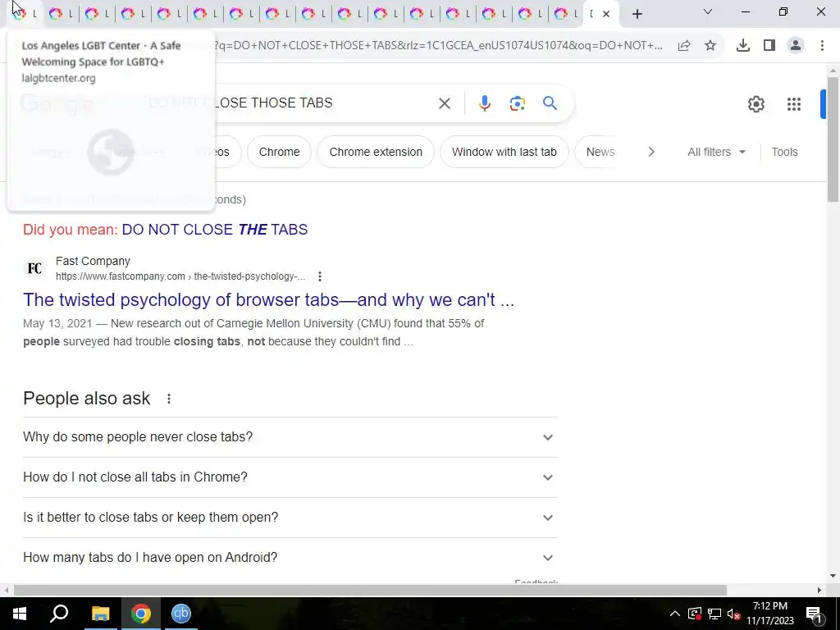Show more filter chips with right arrow

tap(651, 152)
